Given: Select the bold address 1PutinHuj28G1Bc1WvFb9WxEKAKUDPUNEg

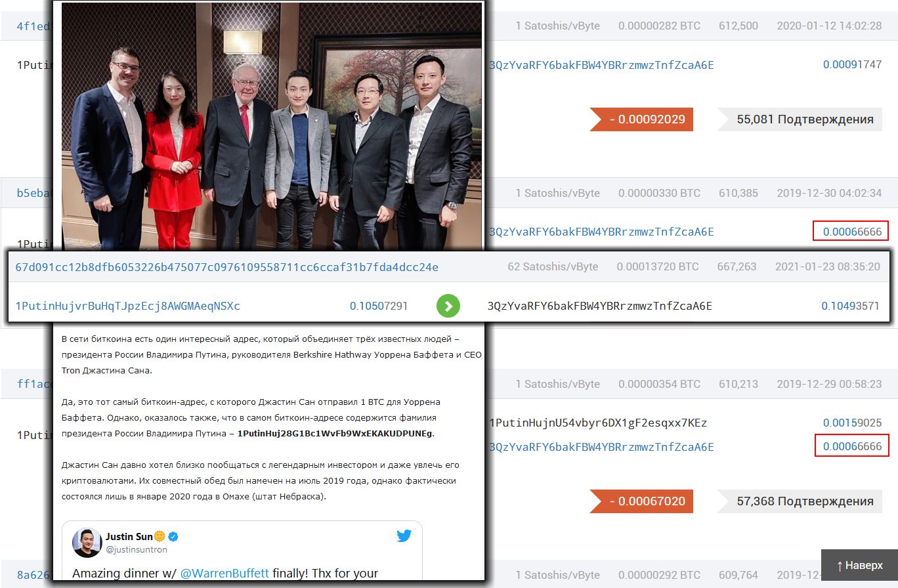Looking at the screenshot, I should (335, 434).
